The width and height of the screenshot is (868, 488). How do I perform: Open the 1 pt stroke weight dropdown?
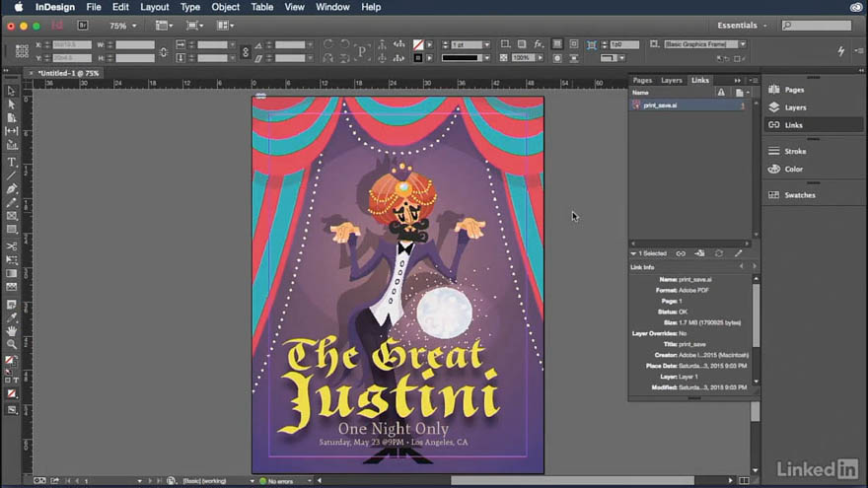(486, 44)
